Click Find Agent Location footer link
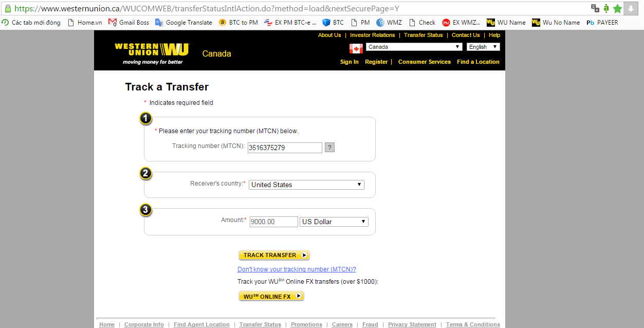This screenshot has width=644, height=328. click(201, 324)
